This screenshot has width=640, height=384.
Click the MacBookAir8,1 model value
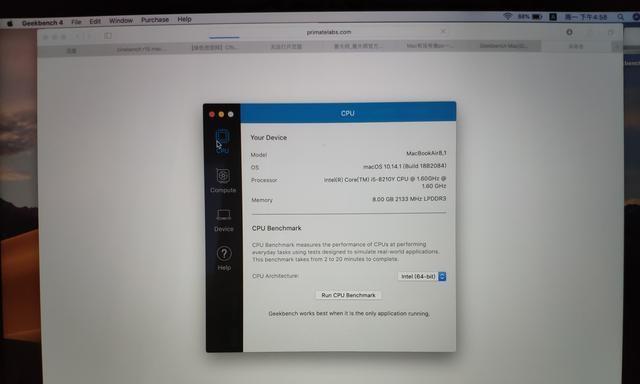(426, 153)
